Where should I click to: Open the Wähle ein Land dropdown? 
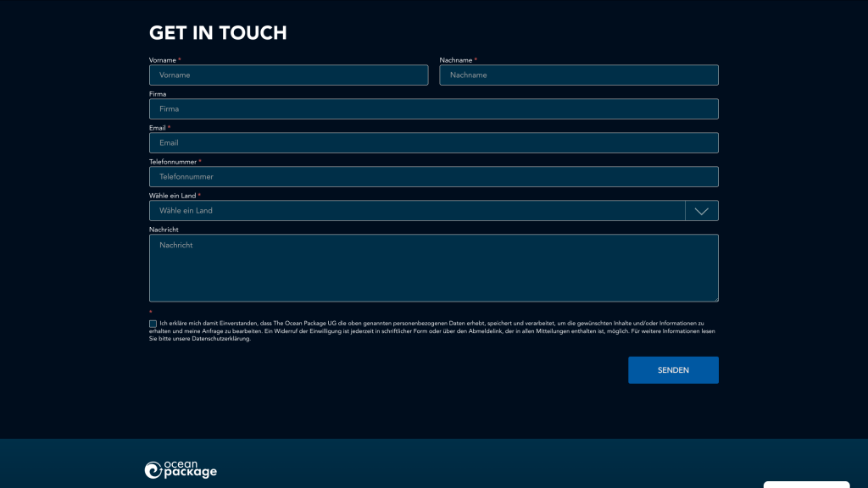433,211
